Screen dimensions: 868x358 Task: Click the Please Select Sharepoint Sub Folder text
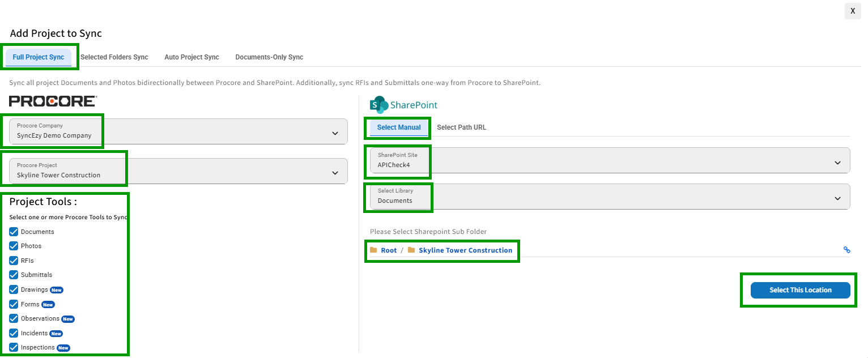pyautogui.click(x=428, y=232)
